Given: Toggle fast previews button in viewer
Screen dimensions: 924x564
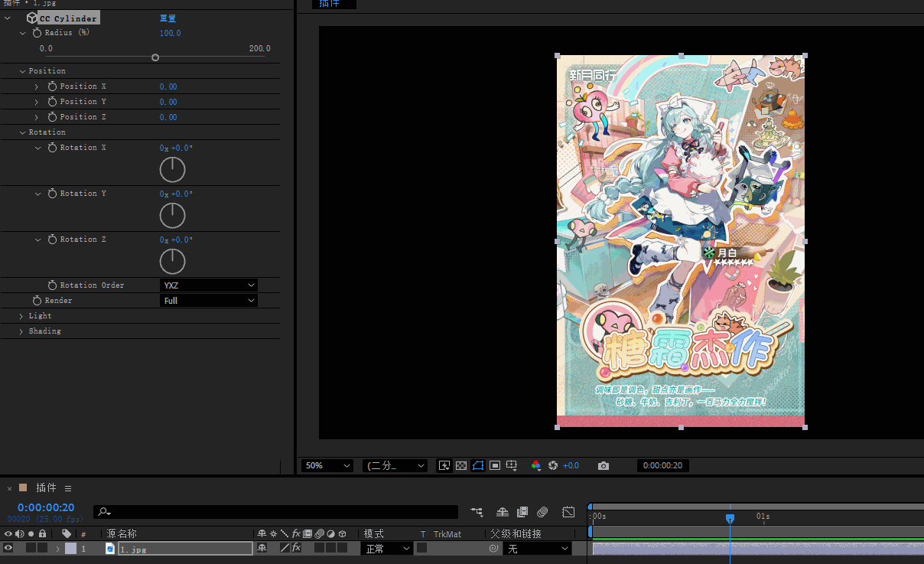Looking at the screenshot, I should pyautogui.click(x=444, y=465).
